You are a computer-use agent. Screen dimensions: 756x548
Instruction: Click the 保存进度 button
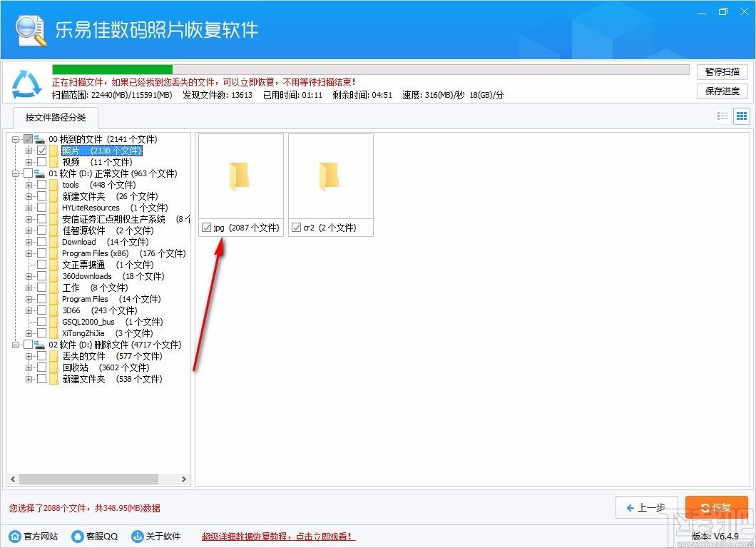(722, 91)
